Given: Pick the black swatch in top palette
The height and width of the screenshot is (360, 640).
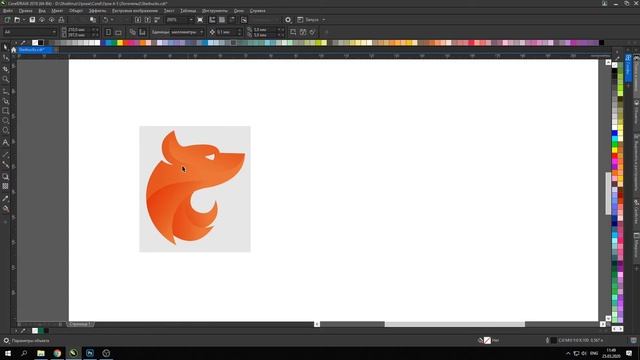Looking at the screenshot, I should [41, 42].
